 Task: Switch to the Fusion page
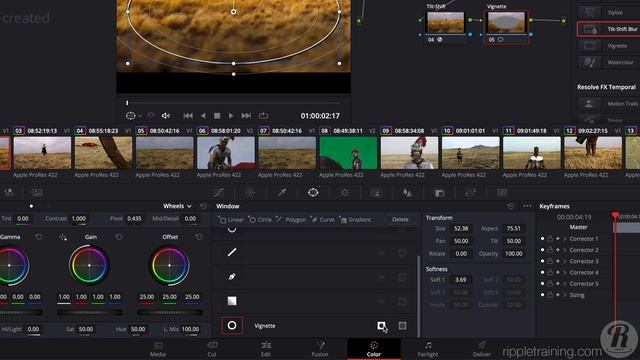pyautogui.click(x=320, y=349)
